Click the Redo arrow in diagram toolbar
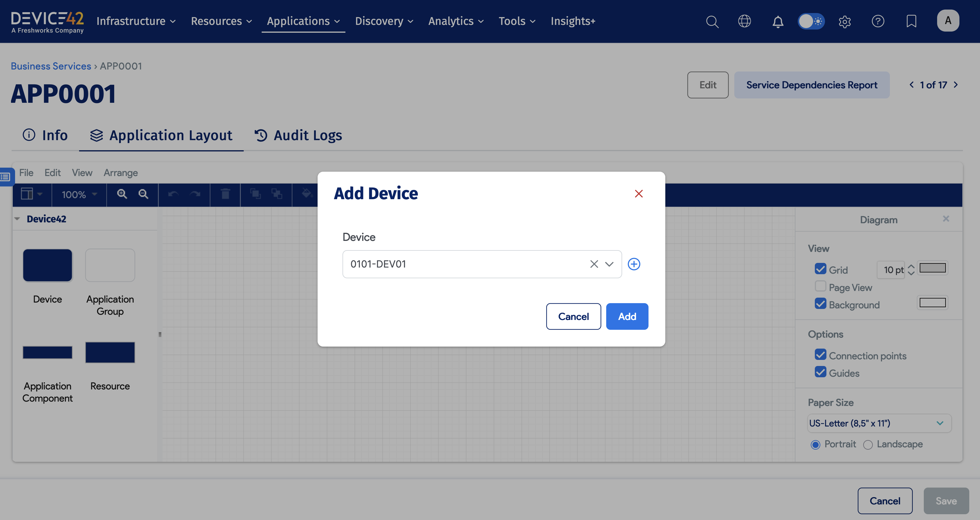Viewport: 980px width, 520px height. [x=195, y=195]
